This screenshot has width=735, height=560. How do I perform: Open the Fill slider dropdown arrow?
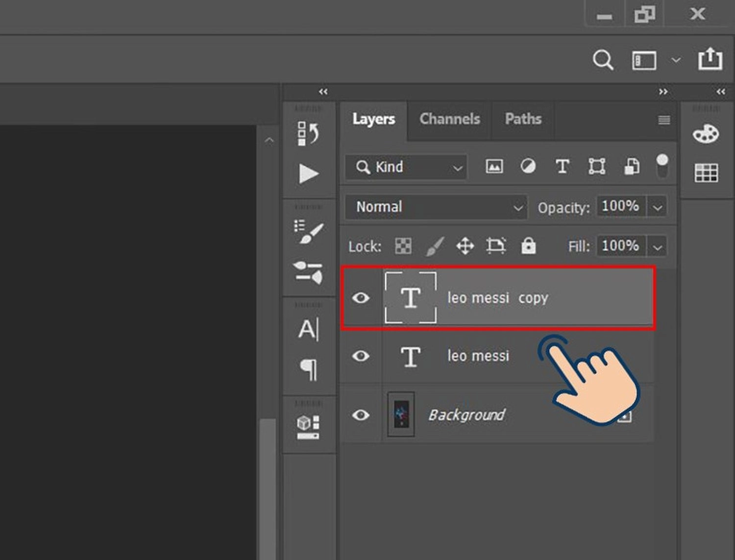point(657,246)
